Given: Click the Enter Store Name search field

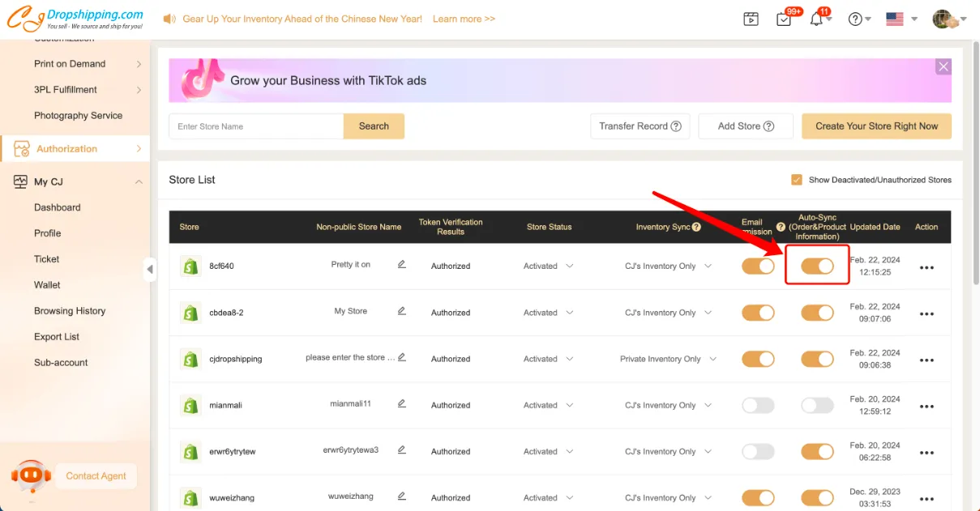Looking at the screenshot, I should [256, 126].
